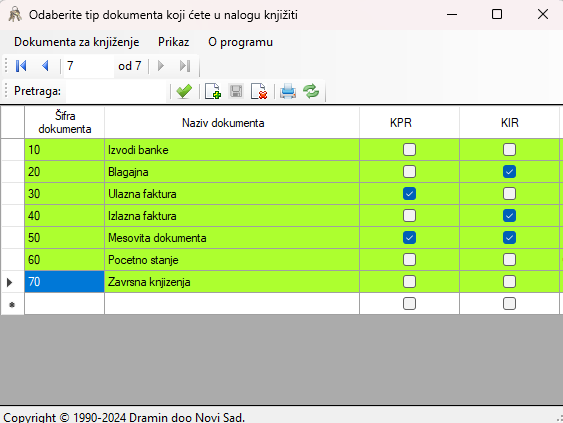
Task: Confirm selection with the green checkmark
Action: pos(184,91)
